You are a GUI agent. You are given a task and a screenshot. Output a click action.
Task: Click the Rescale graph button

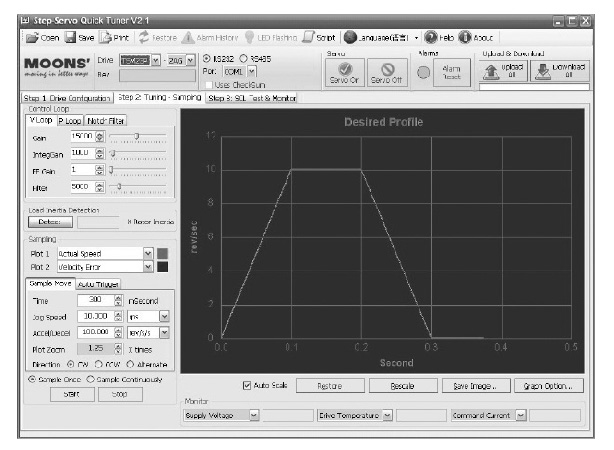click(x=403, y=386)
